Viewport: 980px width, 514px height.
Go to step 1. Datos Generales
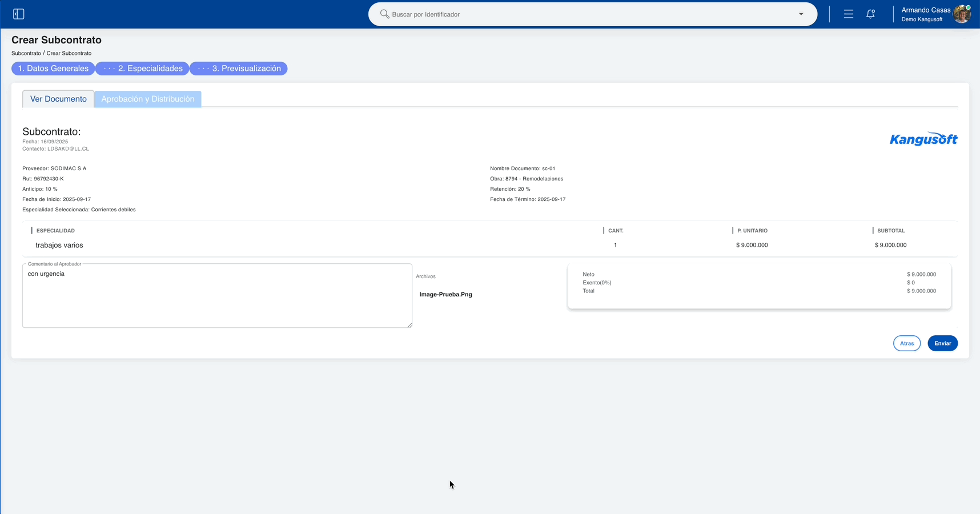[x=53, y=69]
